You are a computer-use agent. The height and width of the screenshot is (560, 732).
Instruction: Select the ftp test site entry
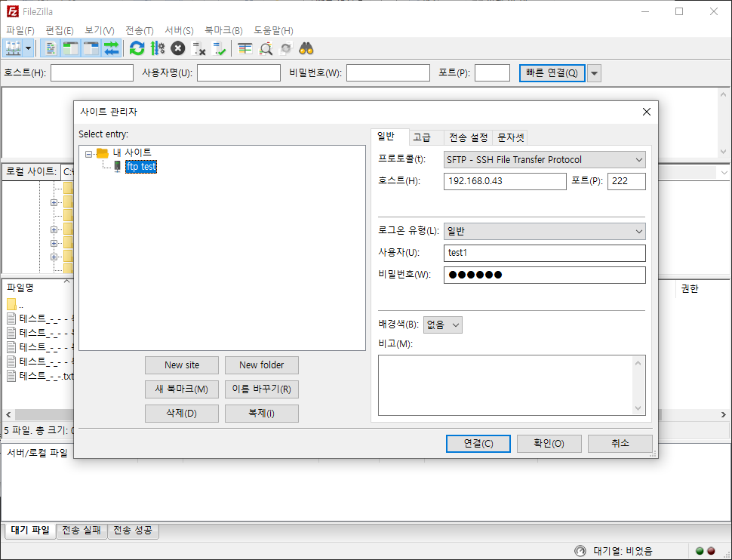click(141, 167)
